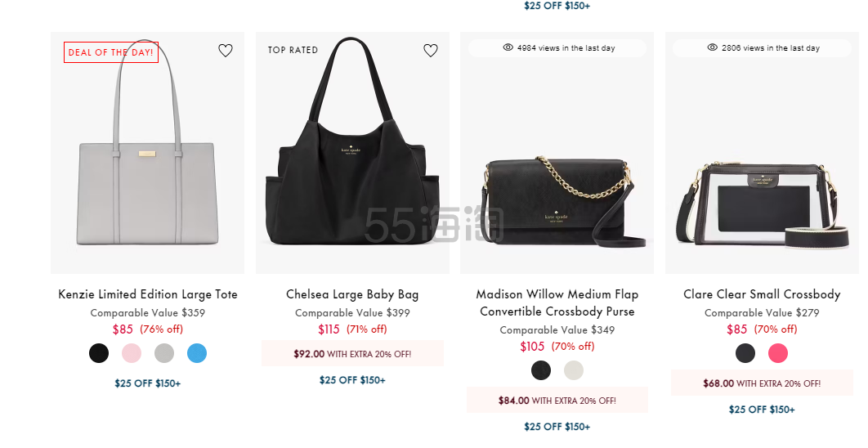Choose pink color for Kenzie tote

pyautogui.click(x=132, y=352)
